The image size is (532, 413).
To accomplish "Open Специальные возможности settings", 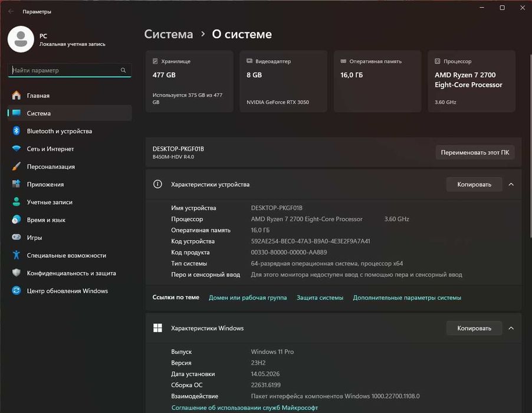I will (x=70, y=255).
